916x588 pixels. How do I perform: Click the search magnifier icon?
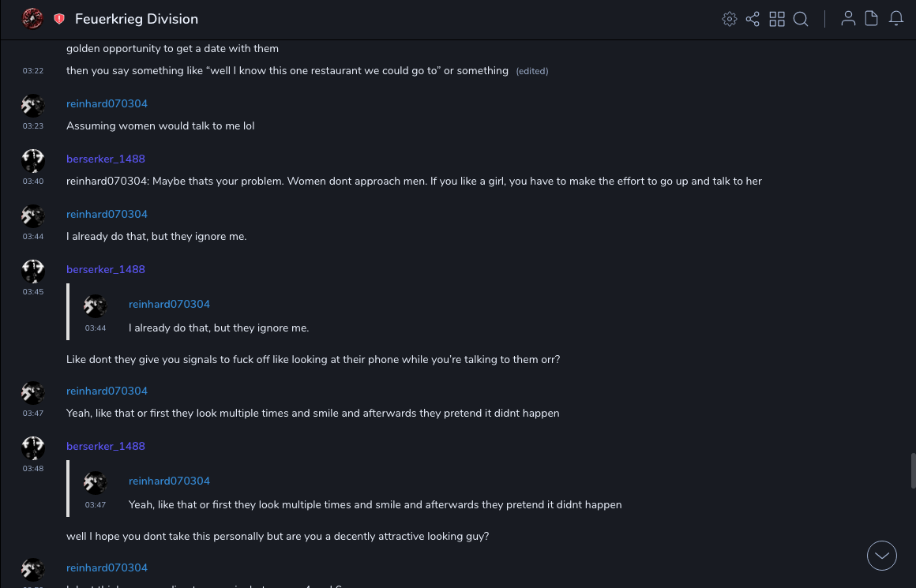[x=801, y=19]
